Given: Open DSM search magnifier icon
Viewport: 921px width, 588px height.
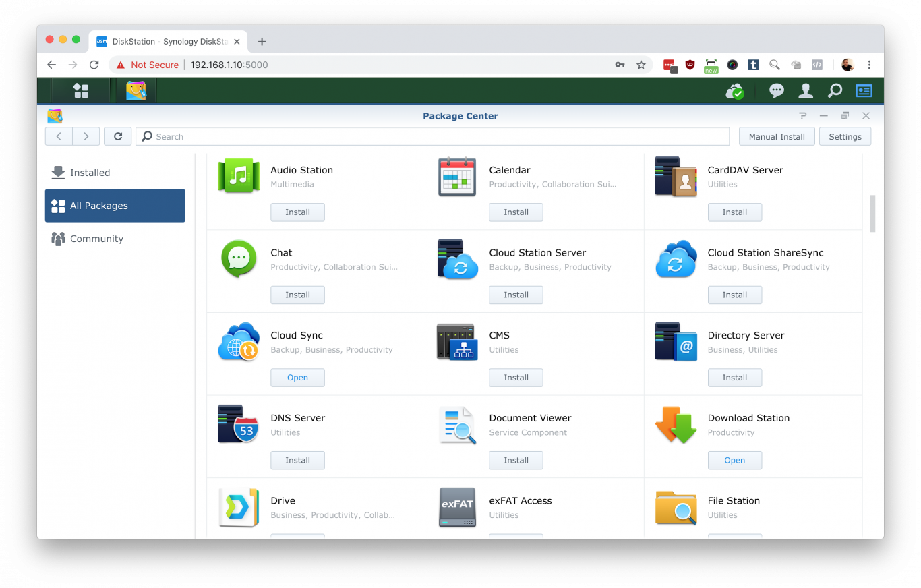Looking at the screenshot, I should point(835,90).
